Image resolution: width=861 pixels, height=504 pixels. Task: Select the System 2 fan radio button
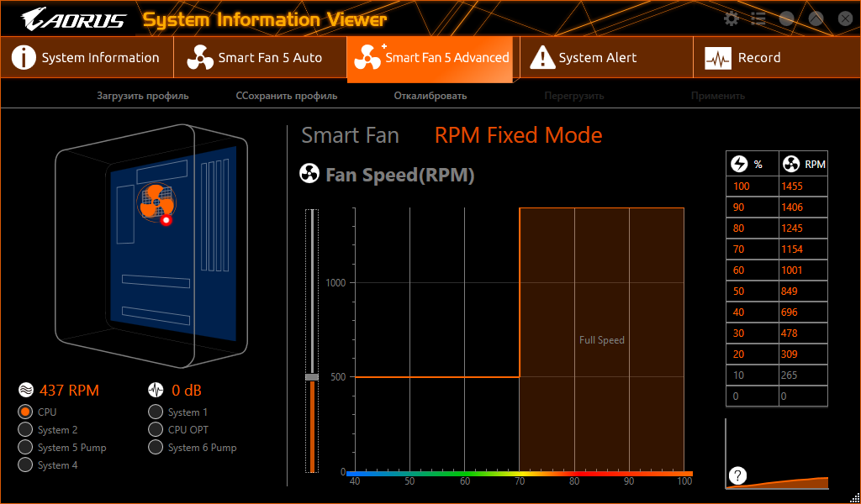coord(25,429)
